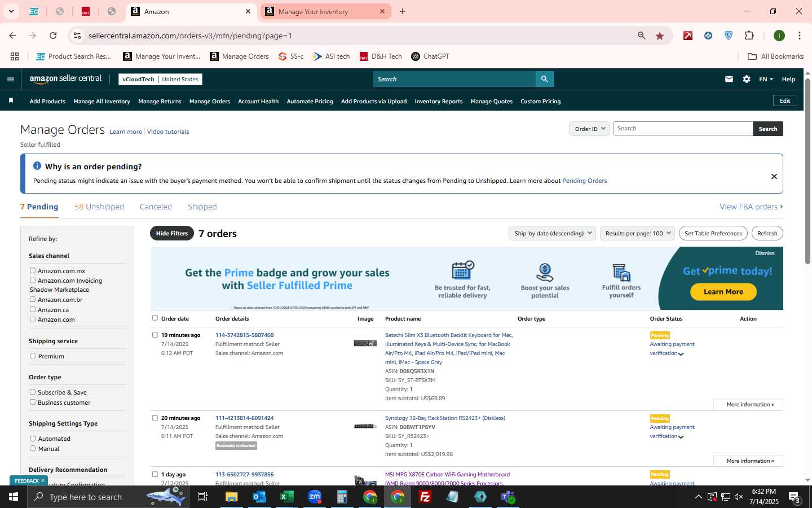
Task: Click the Windows Start button
Action: coord(14,497)
